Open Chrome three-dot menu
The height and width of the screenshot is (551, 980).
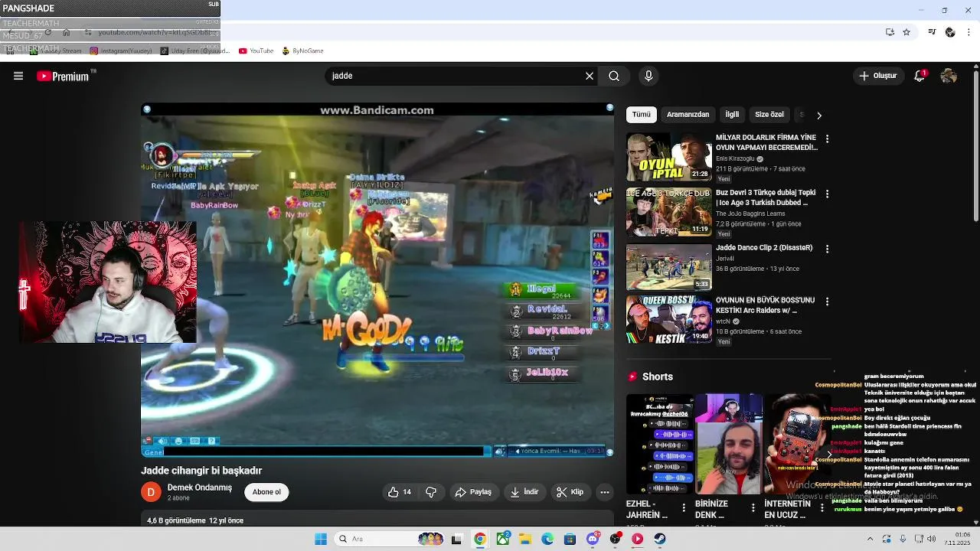pos(969,32)
